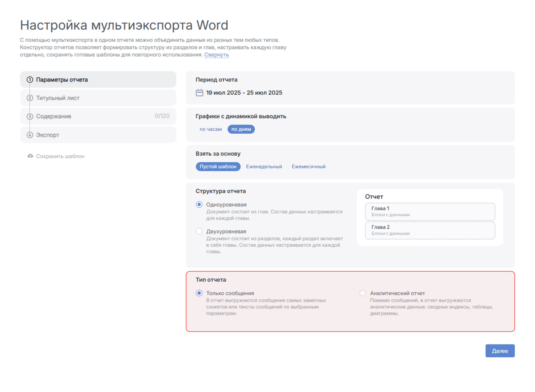
Task: Select the Ежемесячный base template
Action: (x=309, y=167)
